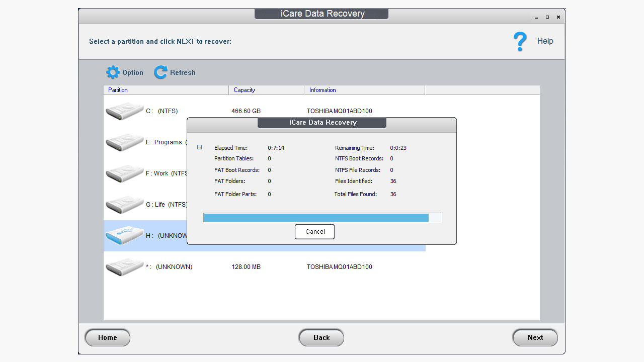Cancel the scan in progress
This screenshot has height=362, width=644.
click(x=315, y=232)
